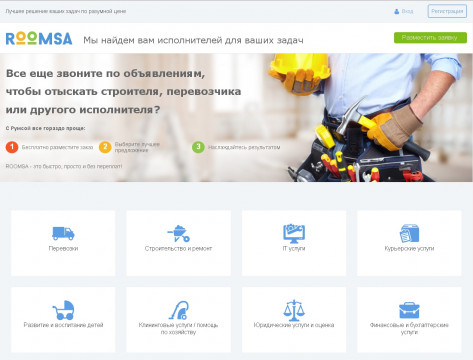Click the banner photo of the worker
Viewport: 473px width, 360px height.
point(367,117)
